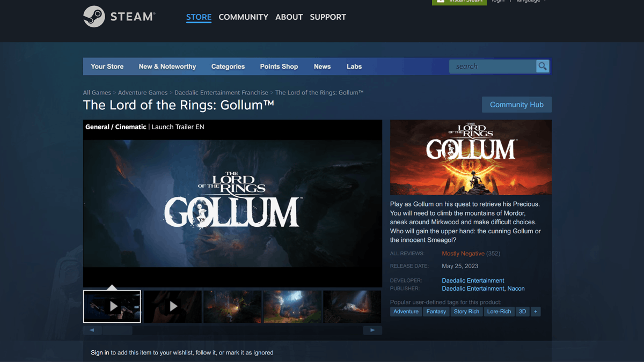This screenshot has width=644, height=362.
Task: Open the Community Hub
Action: [x=517, y=105]
